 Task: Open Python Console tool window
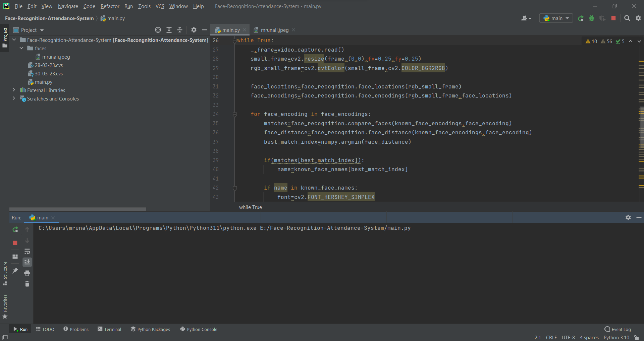[199, 329]
